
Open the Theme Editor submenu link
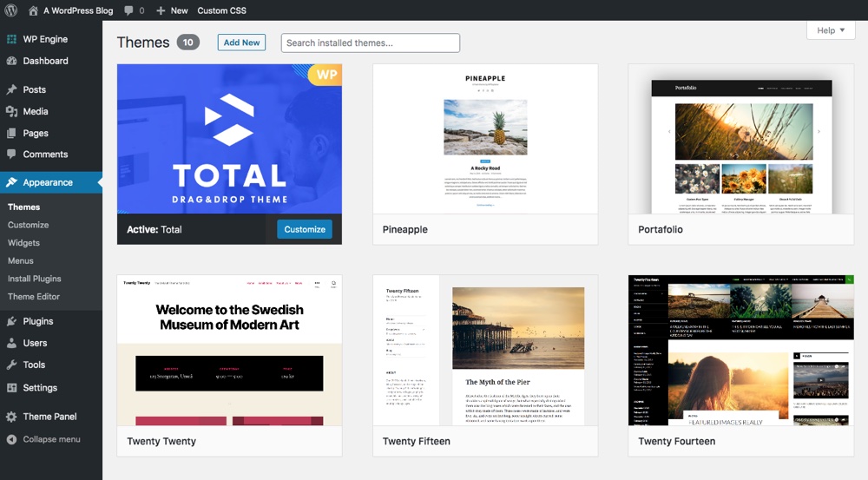pyautogui.click(x=34, y=296)
